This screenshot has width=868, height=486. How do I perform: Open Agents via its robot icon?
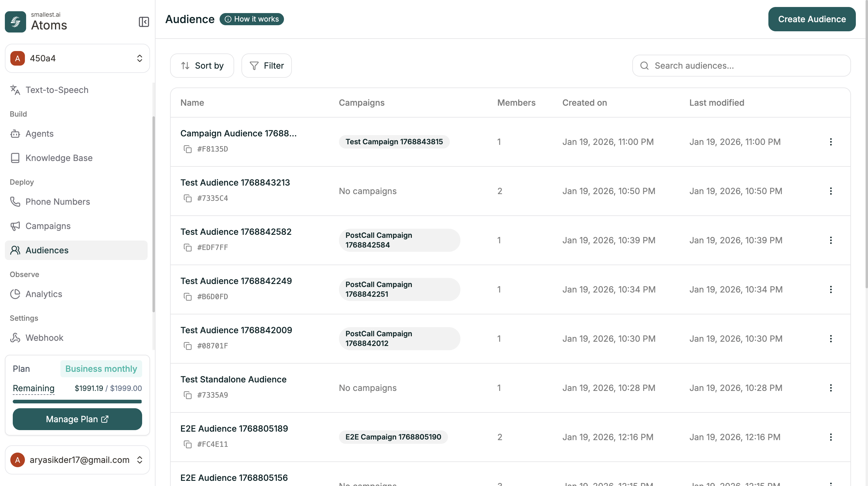(x=15, y=133)
